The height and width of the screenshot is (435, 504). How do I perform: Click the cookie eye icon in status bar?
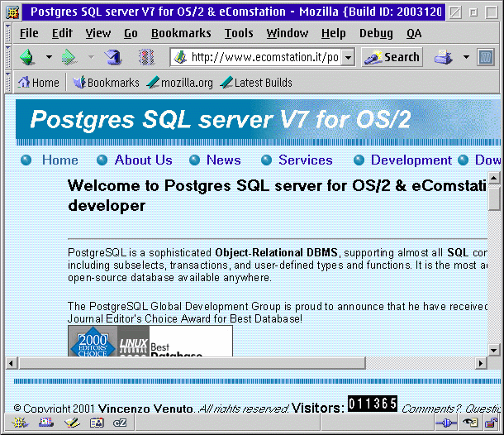click(470, 423)
